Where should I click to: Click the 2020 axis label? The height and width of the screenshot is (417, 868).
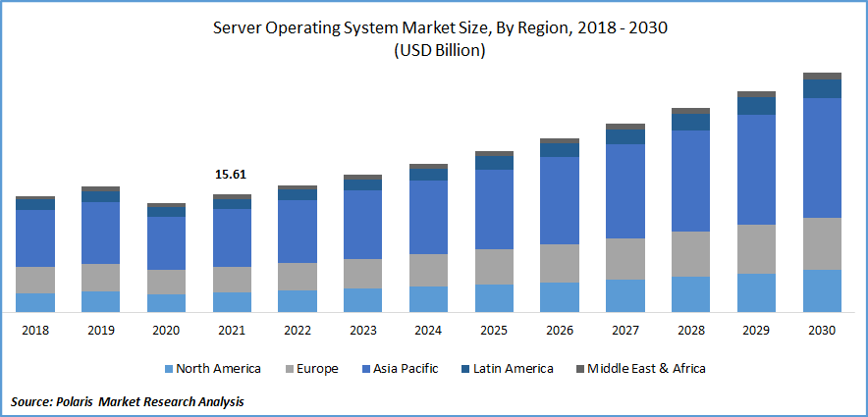point(166,331)
